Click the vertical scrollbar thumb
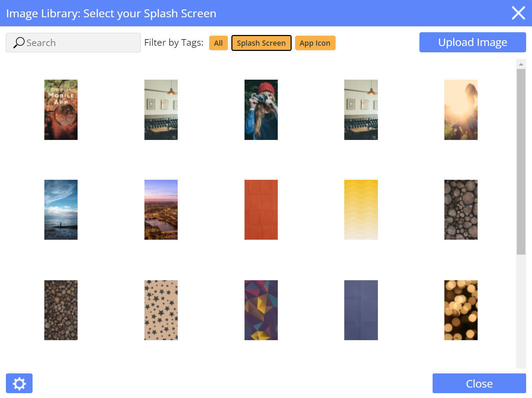This screenshot has width=532, height=398. point(521,161)
